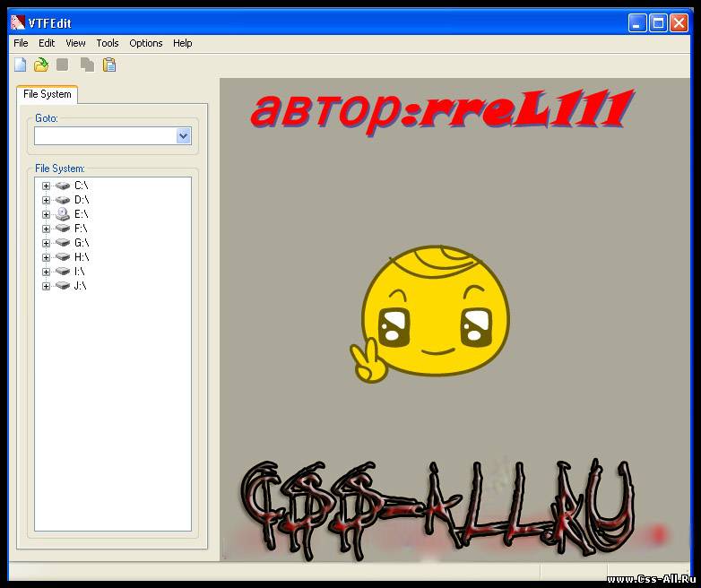701x588 pixels.
Task: Select the J:\ drive icon
Action: pos(63,285)
